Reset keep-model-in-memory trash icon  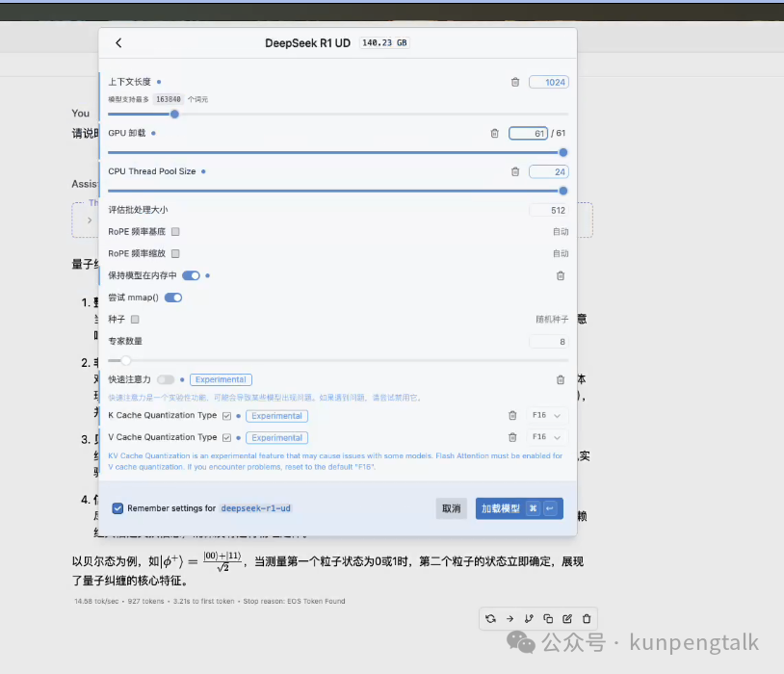(561, 275)
